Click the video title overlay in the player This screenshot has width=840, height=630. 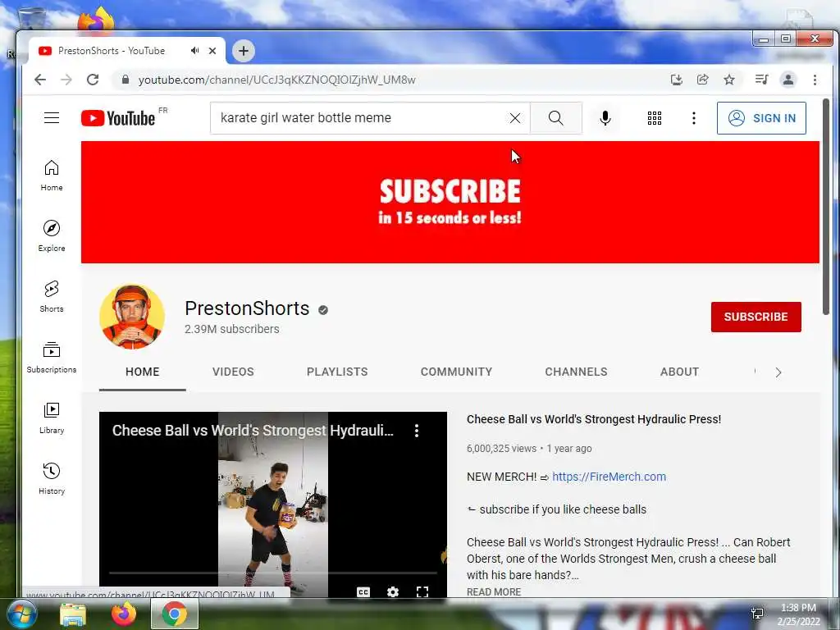click(x=253, y=431)
